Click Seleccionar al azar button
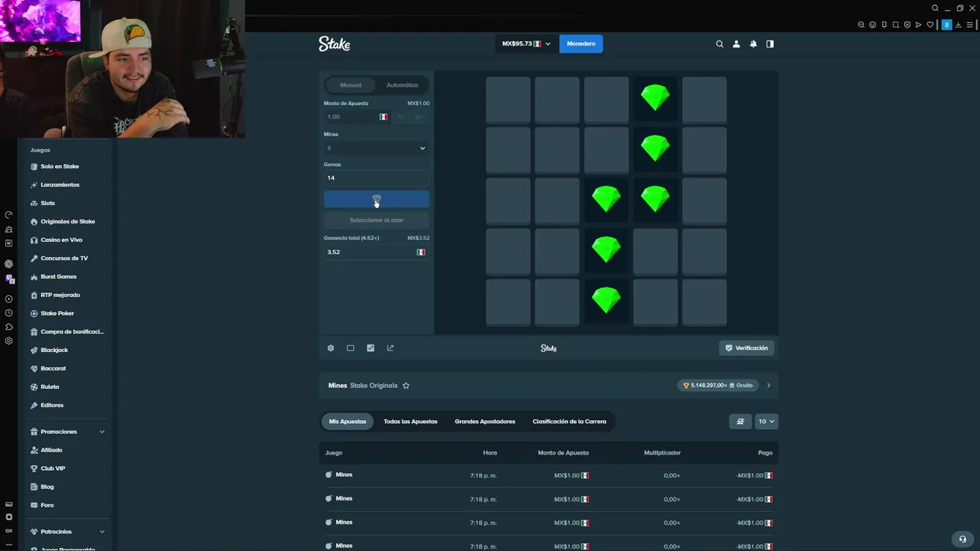The image size is (980, 551). coord(376,220)
